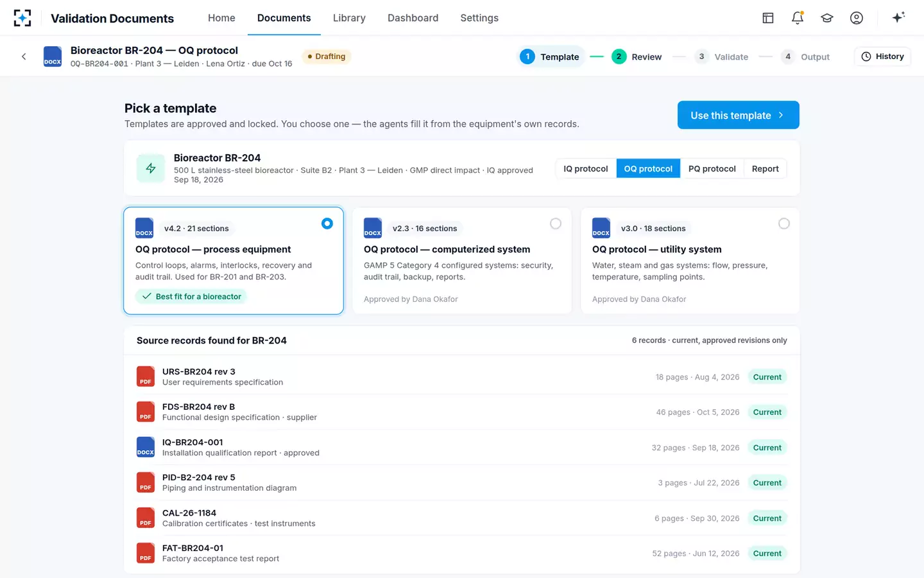
Task: Open the Library navigation item
Action: pyautogui.click(x=349, y=18)
